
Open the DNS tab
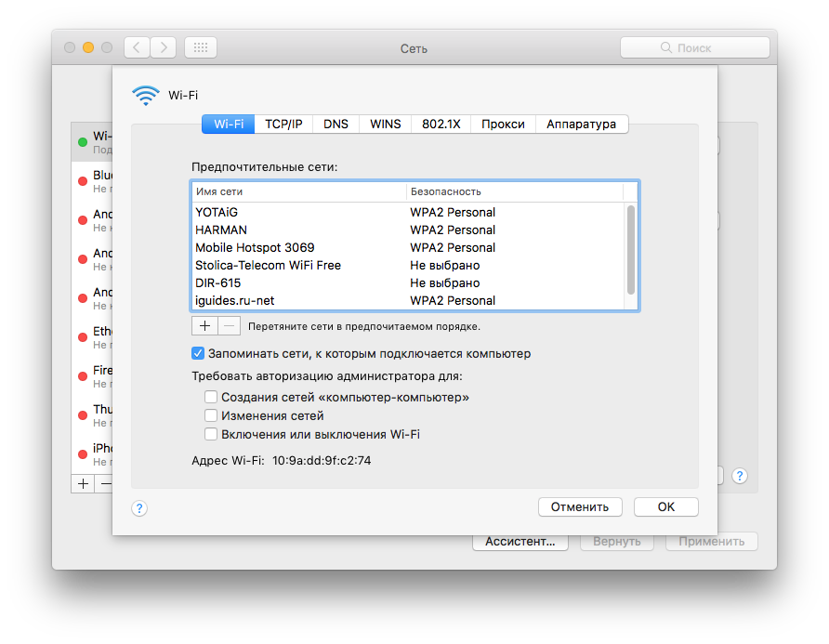pos(336,125)
